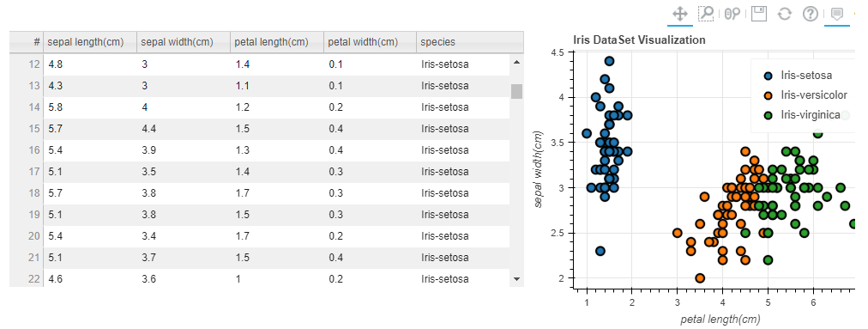
Task: Select row index 13 in the table
Action: tap(27, 86)
